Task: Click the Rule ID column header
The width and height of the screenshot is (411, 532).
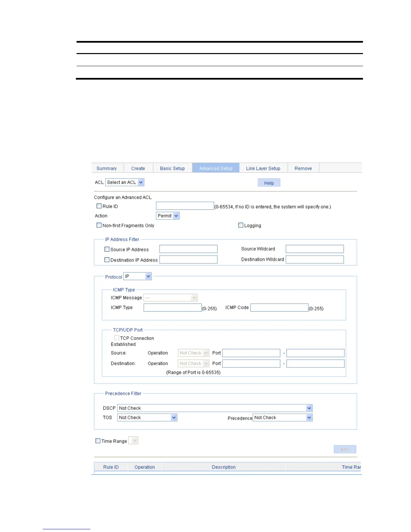Action: tap(111, 467)
